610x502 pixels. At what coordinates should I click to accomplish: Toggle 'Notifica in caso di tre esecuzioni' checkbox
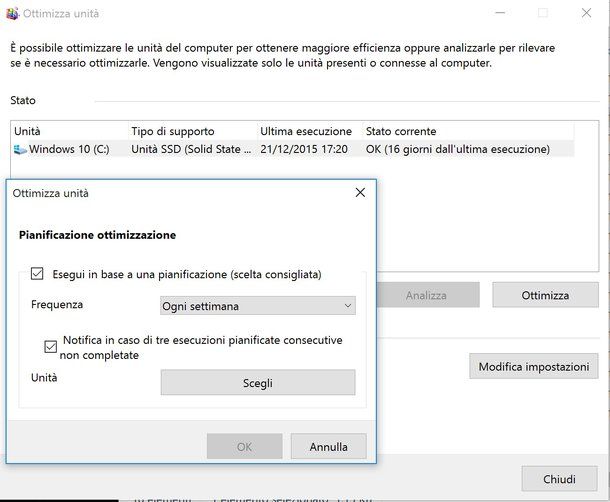[51, 346]
